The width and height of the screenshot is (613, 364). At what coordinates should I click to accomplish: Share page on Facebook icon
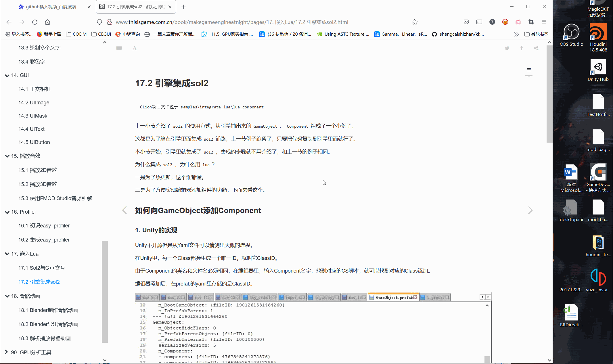pyautogui.click(x=522, y=48)
